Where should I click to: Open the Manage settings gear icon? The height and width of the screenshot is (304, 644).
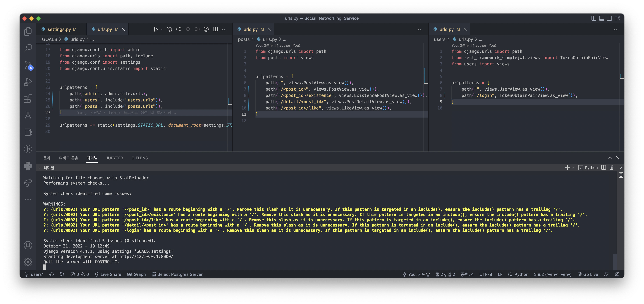click(28, 262)
